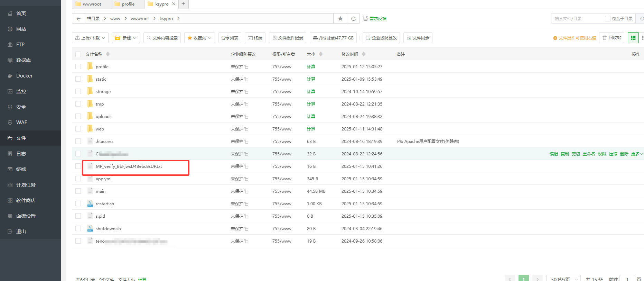The height and width of the screenshot is (281, 644).
Task: Click the plus icon to add new tab
Action: tap(183, 4)
